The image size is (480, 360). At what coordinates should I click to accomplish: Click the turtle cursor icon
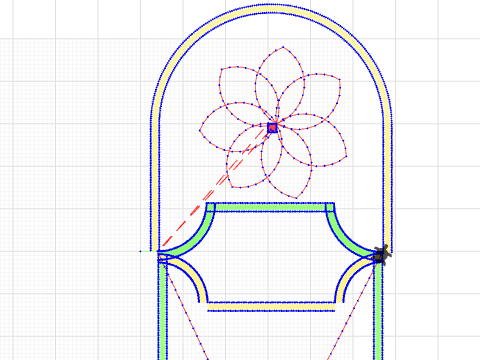[381, 255]
